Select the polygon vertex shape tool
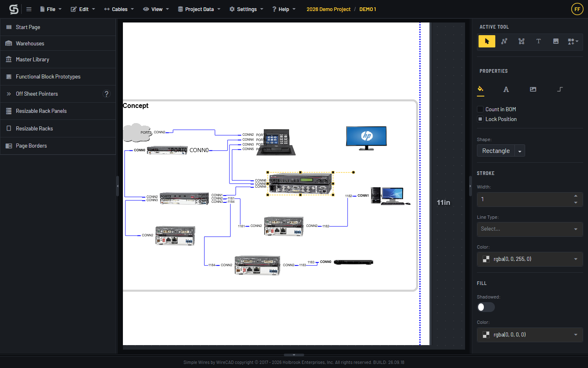 pyautogui.click(x=521, y=41)
